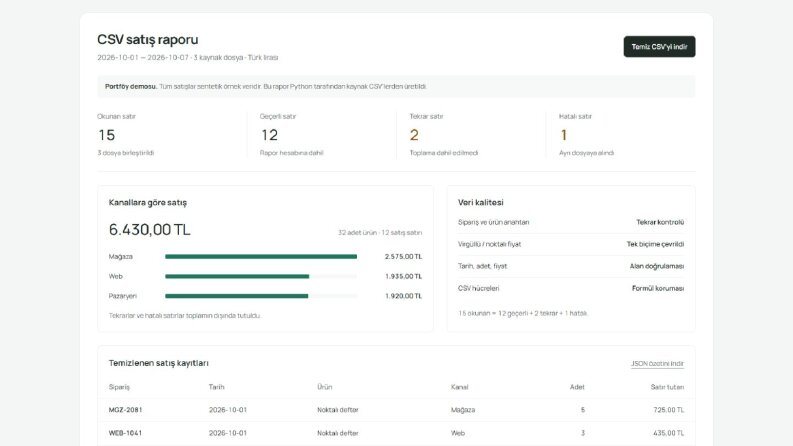Click the total 6.430,00 TL
793x446 pixels.
pyautogui.click(x=150, y=230)
